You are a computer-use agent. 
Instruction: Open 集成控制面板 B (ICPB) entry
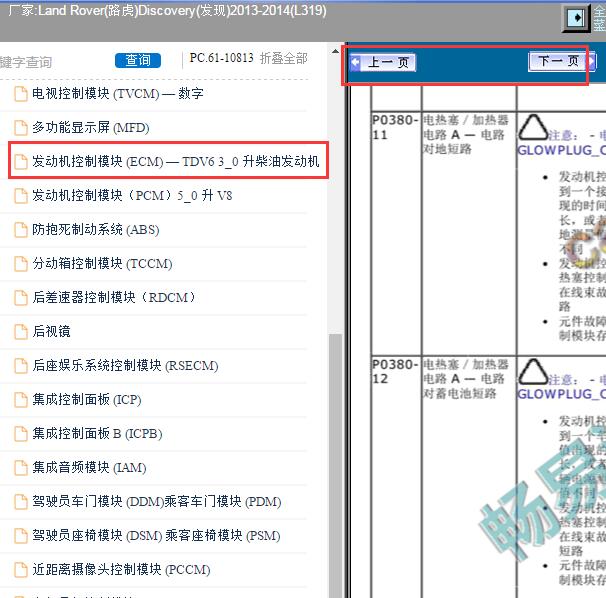click(97, 434)
